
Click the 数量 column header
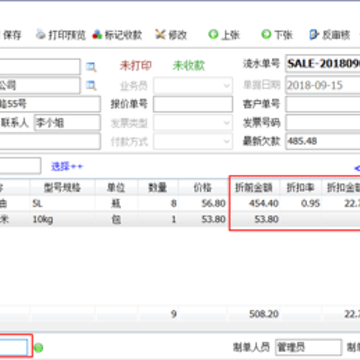coord(158,188)
